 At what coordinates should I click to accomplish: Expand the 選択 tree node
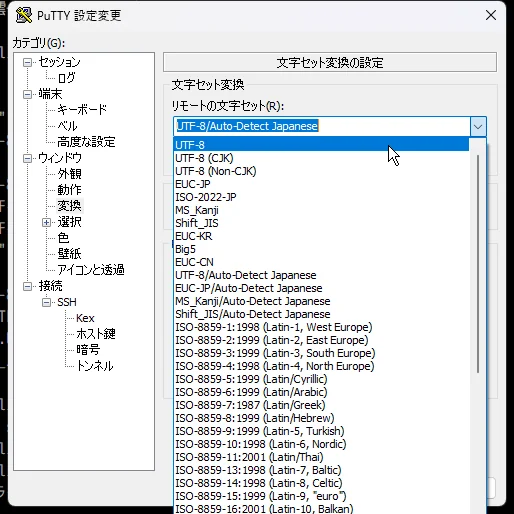click(x=47, y=222)
